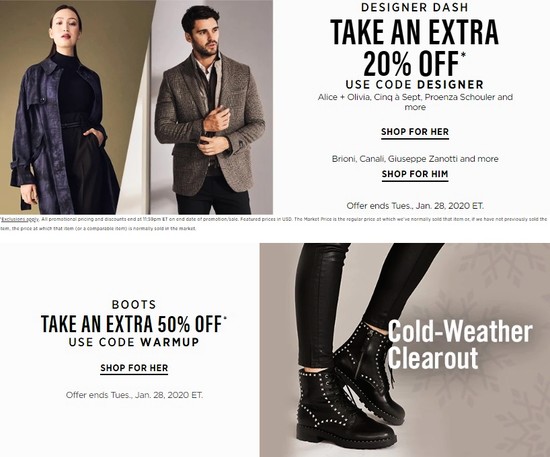Viewport: 550px width, 457px height.
Task: Click Offer ends date under Shop For Him
Action: click(x=415, y=206)
